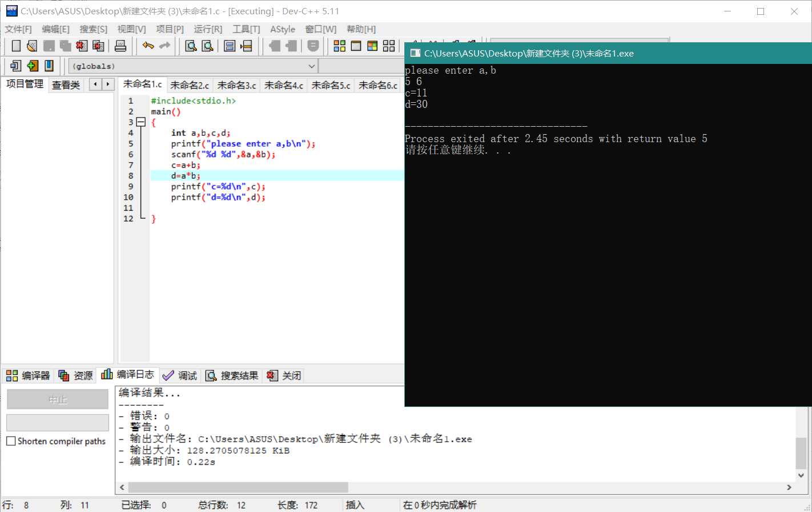Screen dimensions: 812x512
Task: Click the Remove from project icon
Action: [49, 66]
